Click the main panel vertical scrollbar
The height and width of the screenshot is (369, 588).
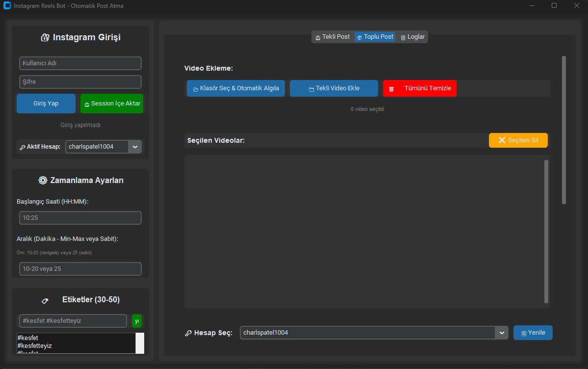564,130
